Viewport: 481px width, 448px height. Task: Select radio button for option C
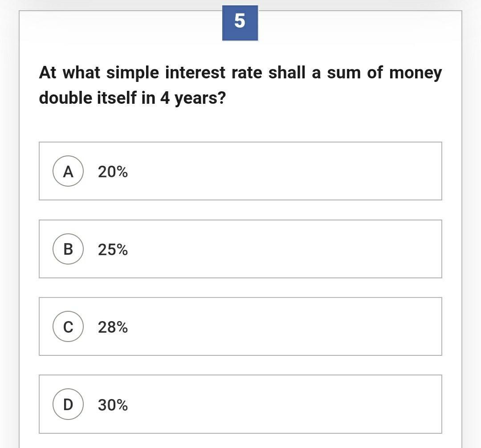click(68, 327)
